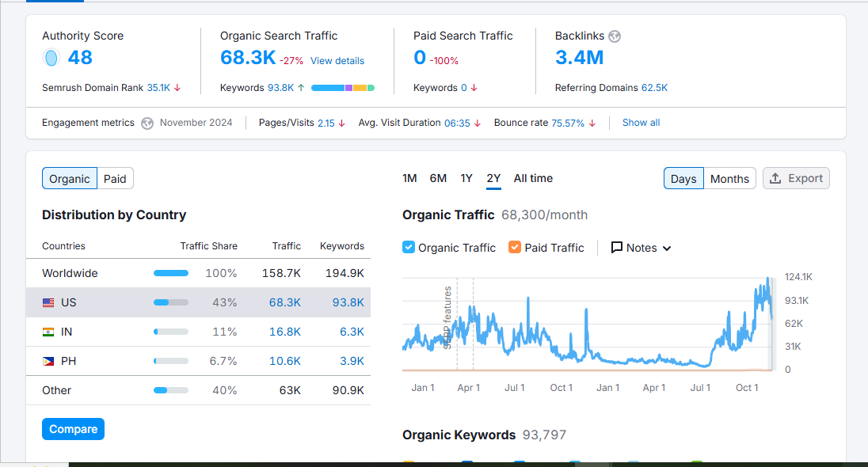
Task: Uncheck the Paid Traffic checkbox
Action: (x=515, y=247)
